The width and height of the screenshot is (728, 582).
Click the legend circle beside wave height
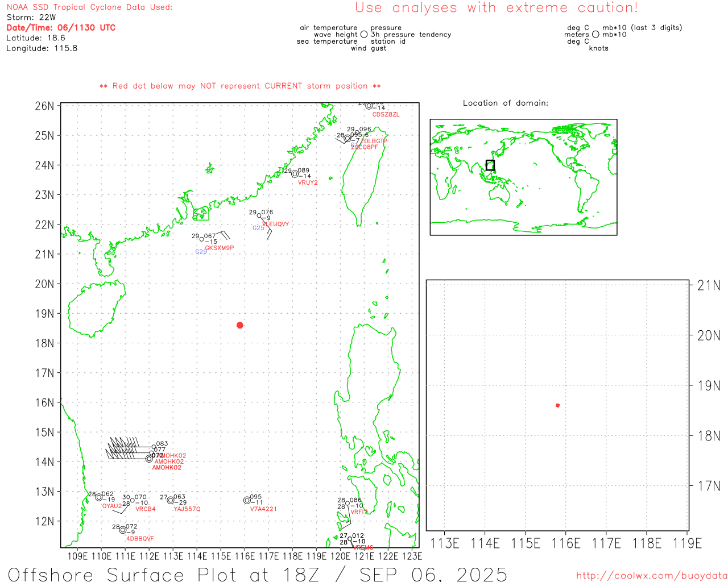pyautogui.click(x=364, y=35)
